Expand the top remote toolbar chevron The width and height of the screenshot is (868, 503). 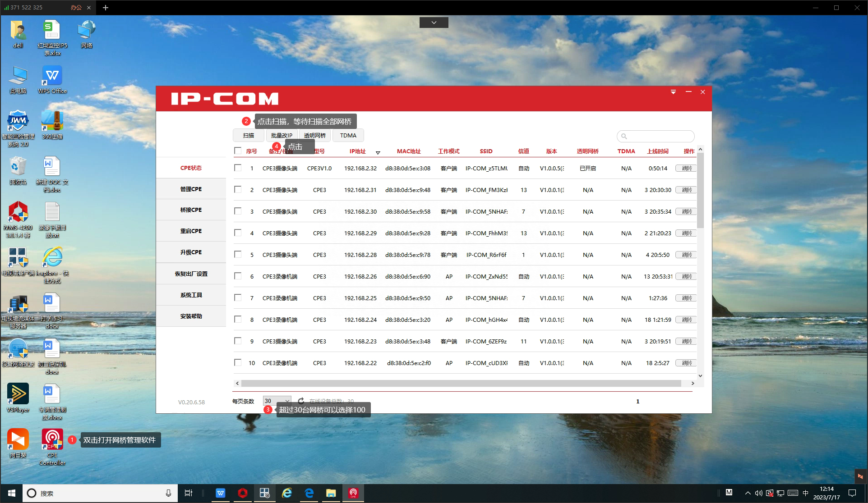434,23
